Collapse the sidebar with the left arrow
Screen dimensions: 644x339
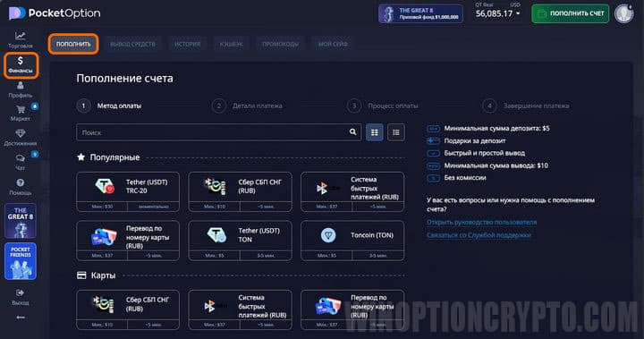click(x=20, y=318)
